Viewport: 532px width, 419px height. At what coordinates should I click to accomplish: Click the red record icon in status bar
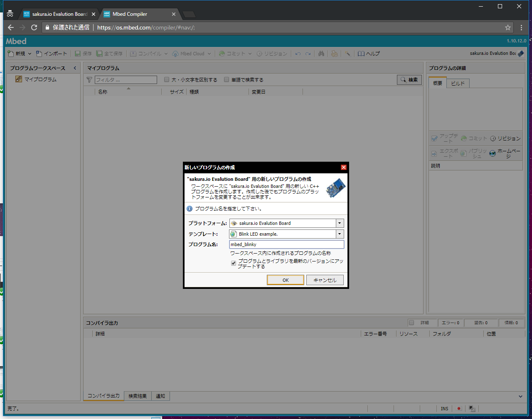click(459, 409)
